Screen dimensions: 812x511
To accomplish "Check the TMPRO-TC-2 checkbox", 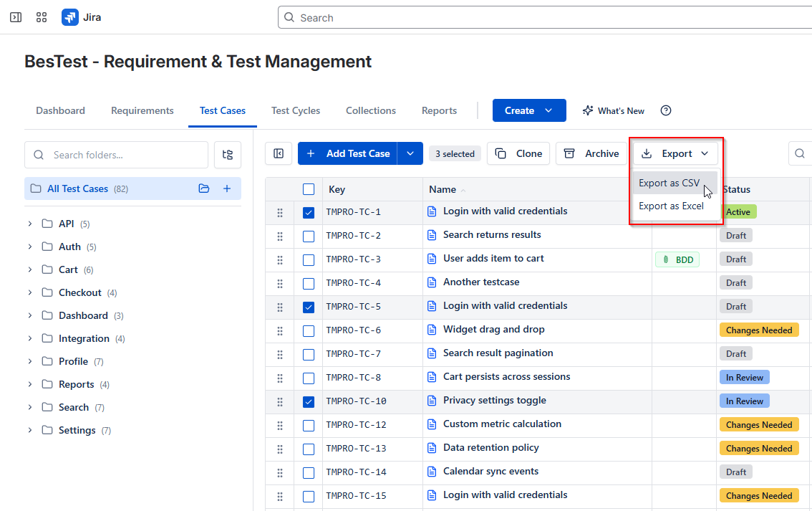I will point(309,237).
